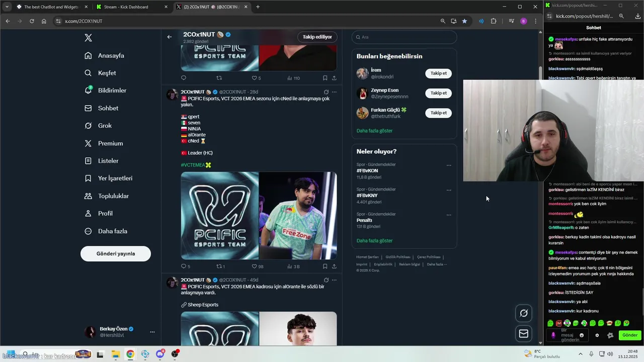
Task: Bookmark the cNed post
Action: tap(325, 266)
